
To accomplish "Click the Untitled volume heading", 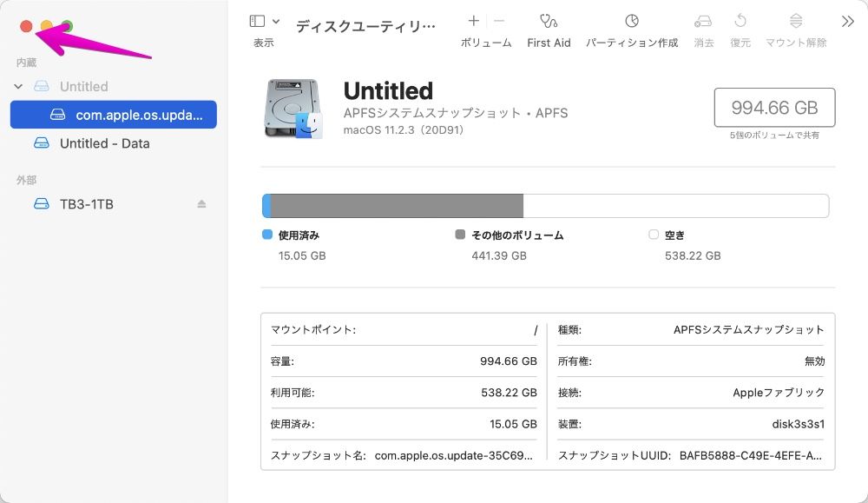I will point(388,91).
